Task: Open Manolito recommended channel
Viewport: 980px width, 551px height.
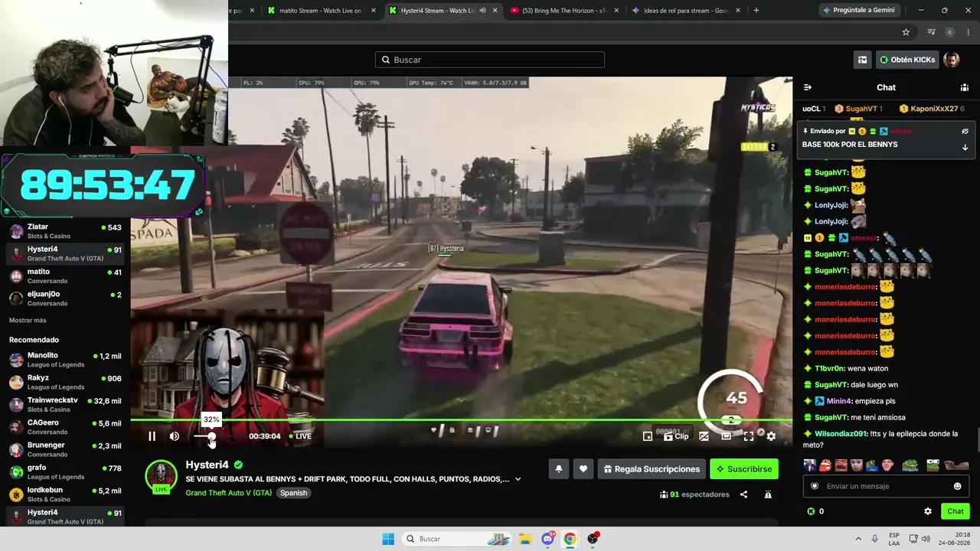Action: tap(65, 360)
